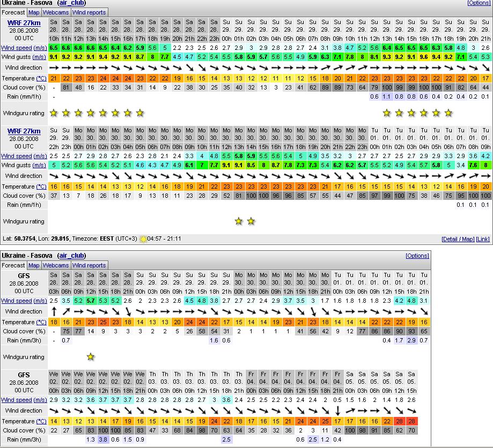Screen dimensions: 493x448
Task: Click the upward wind arrow at GFS Saturday 03h
Action: 54,311
